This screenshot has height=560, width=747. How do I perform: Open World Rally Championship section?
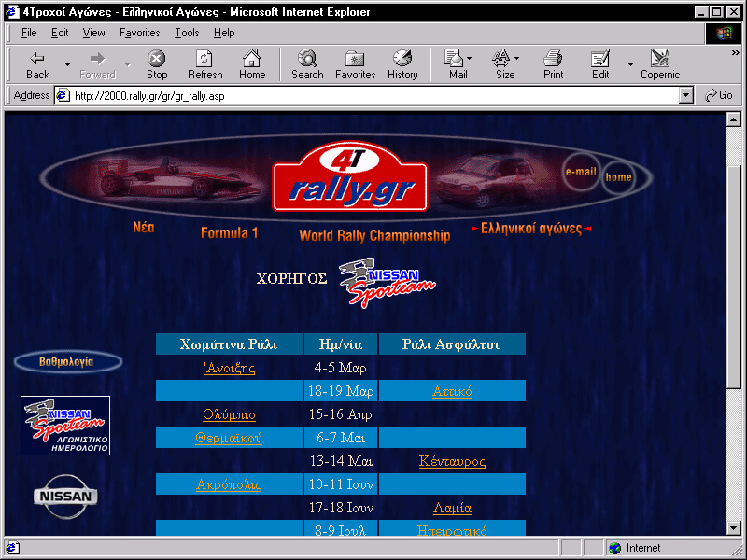pyautogui.click(x=374, y=236)
